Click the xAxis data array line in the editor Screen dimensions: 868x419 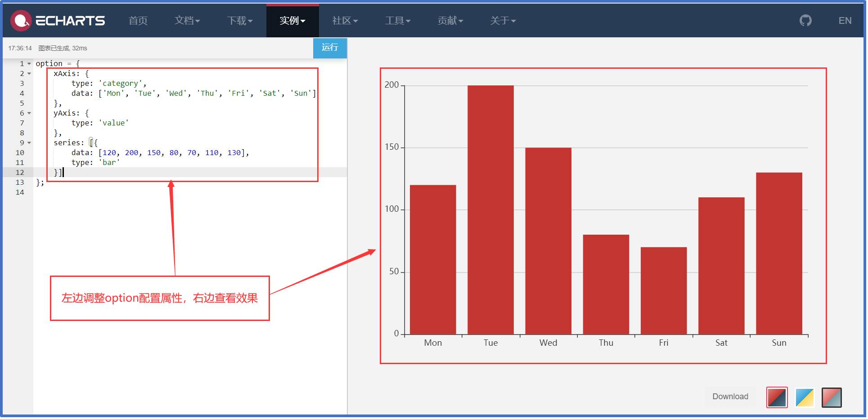pos(194,94)
